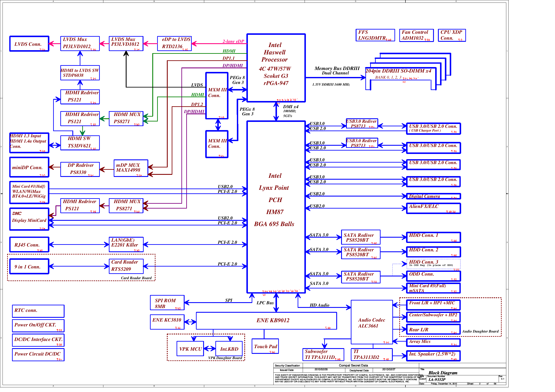Image resolution: width=555 pixels, height=392 pixels.
Task: Click Memory Bus DDRIII label
Action: 337,68
